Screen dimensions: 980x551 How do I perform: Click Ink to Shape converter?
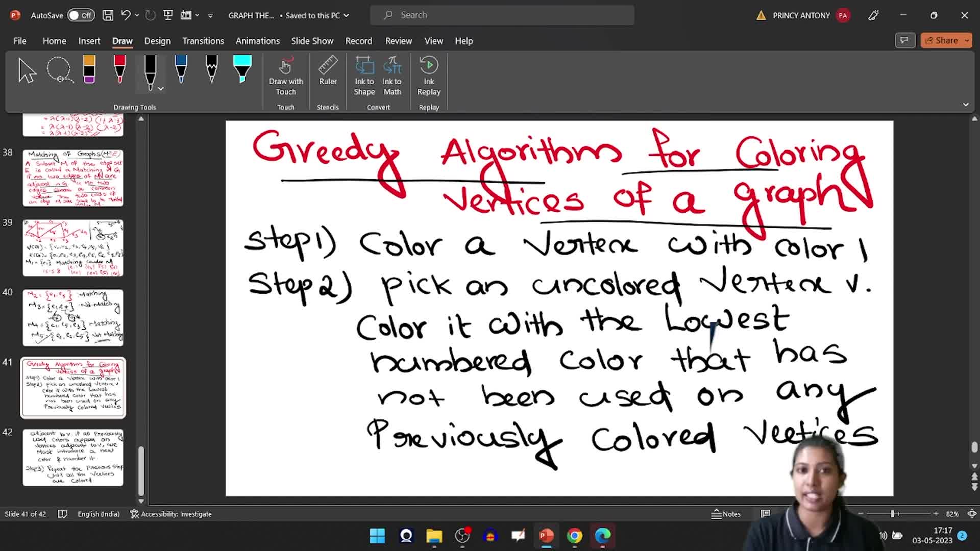pos(364,76)
